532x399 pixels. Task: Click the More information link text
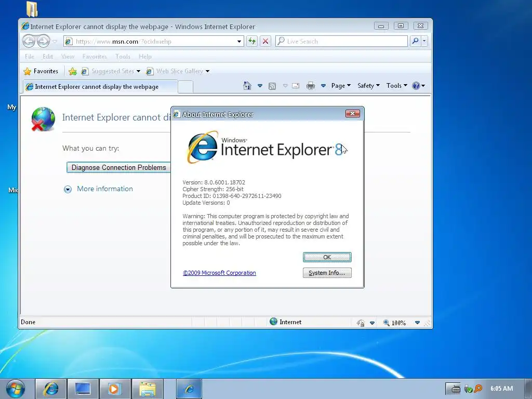click(x=105, y=189)
